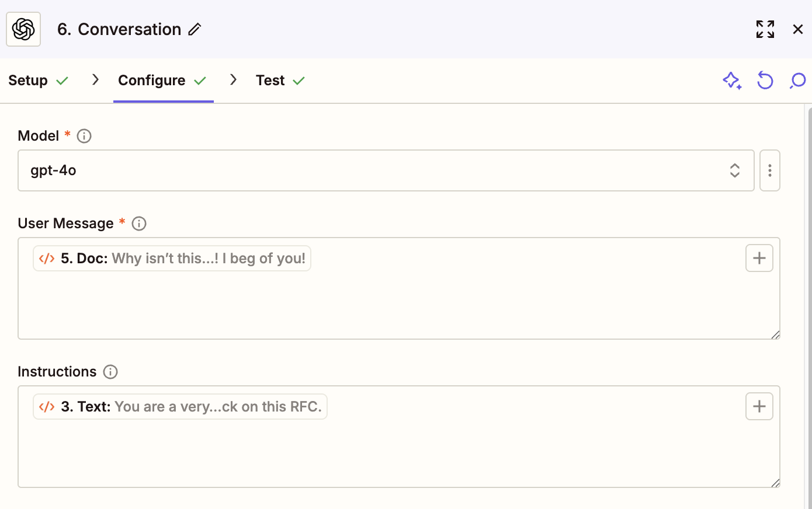
Task: Click the circular refresh arrow icon
Action: [765, 81]
